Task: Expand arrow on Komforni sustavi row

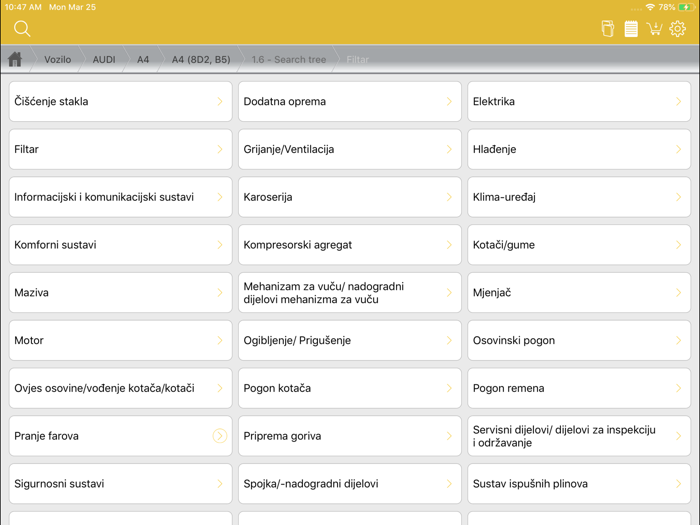Action: [220, 245]
